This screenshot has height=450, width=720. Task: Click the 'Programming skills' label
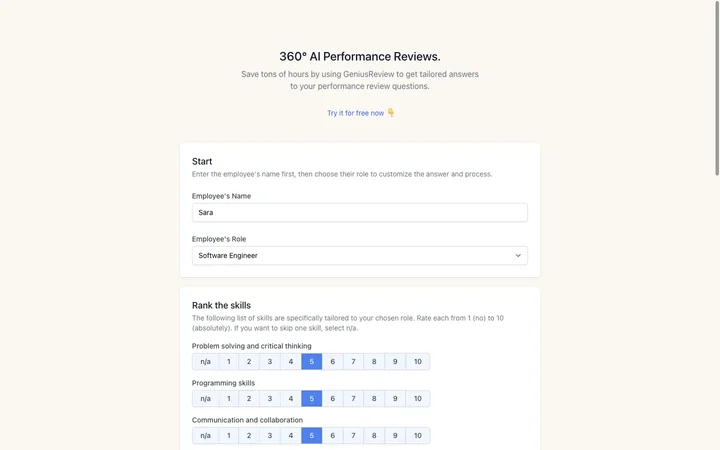[x=223, y=383]
